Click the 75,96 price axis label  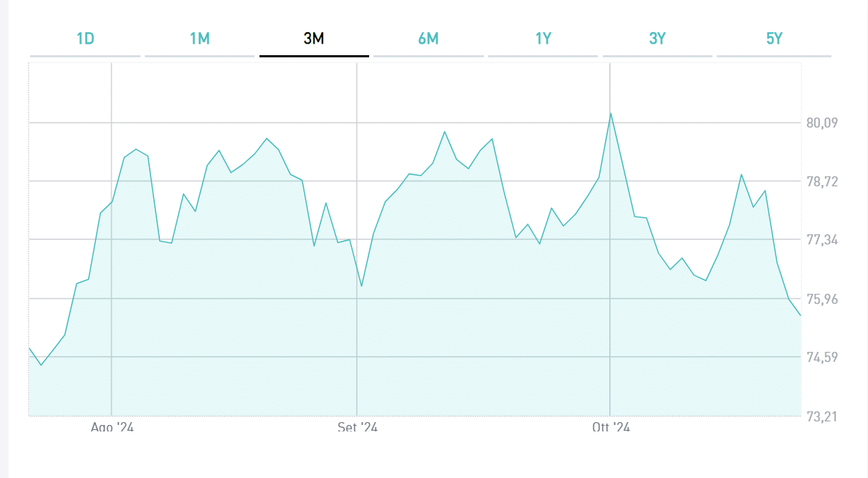tap(822, 299)
